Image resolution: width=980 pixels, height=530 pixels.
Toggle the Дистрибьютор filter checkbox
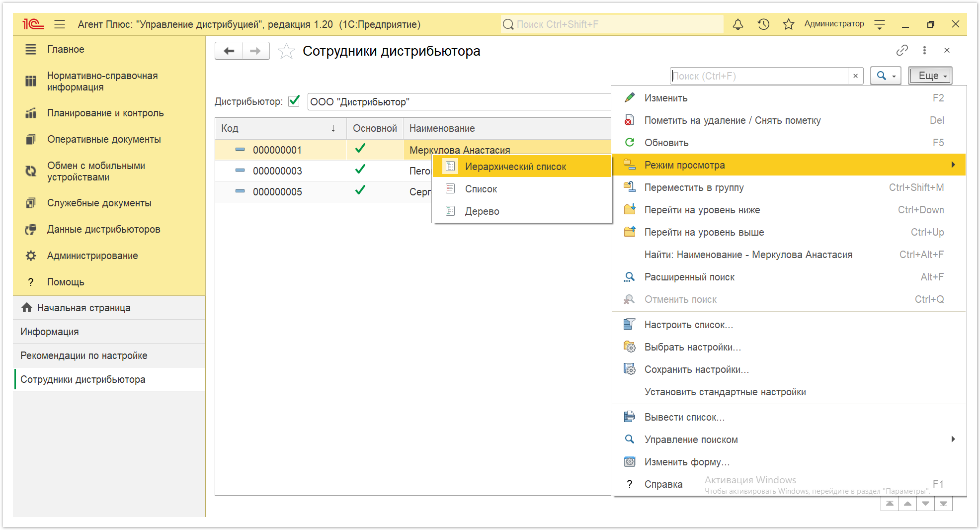pos(294,101)
